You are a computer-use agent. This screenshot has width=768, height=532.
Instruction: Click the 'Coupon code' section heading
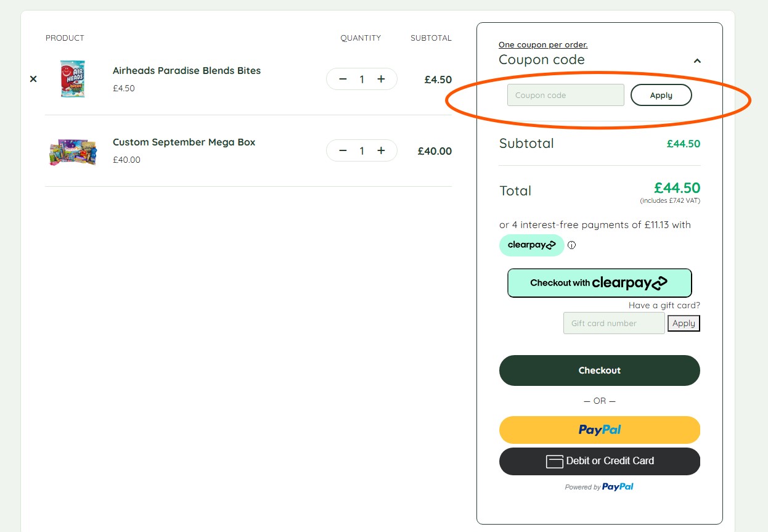point(542,60)
